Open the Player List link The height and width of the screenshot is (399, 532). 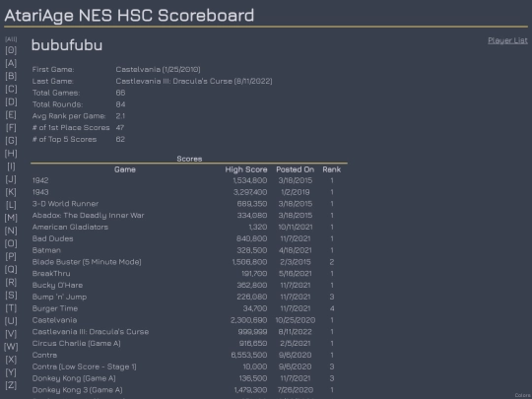(x=507, y=40)
